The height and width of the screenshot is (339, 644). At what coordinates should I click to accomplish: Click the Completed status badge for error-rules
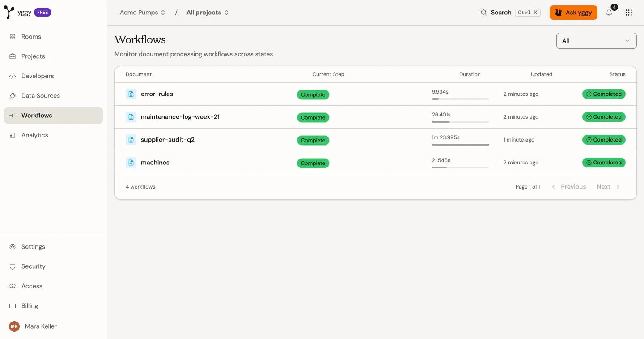[x=604, y=94]
